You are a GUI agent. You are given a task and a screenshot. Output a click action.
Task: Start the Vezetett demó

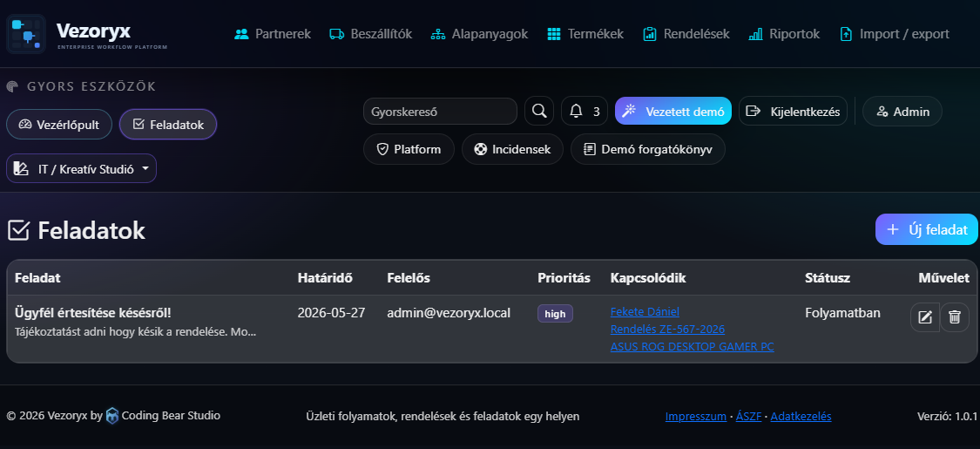click(673, 112)
